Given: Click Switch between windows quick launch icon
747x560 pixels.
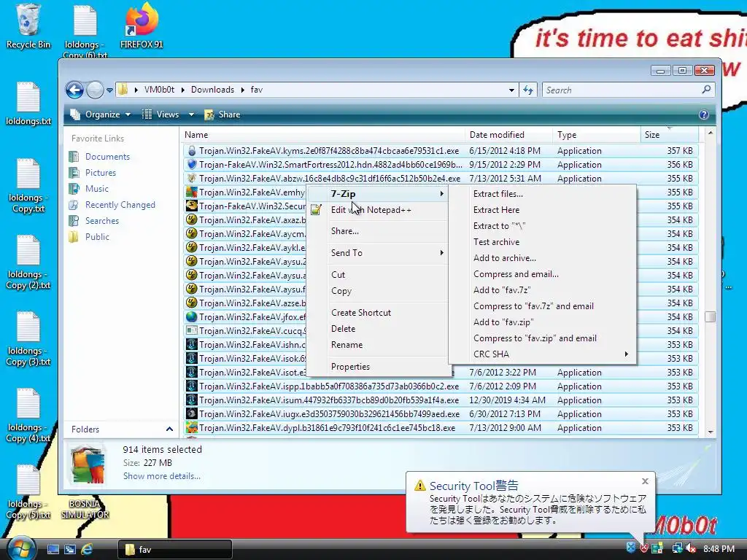Looking at the screenshot, I should pos(70,549).
